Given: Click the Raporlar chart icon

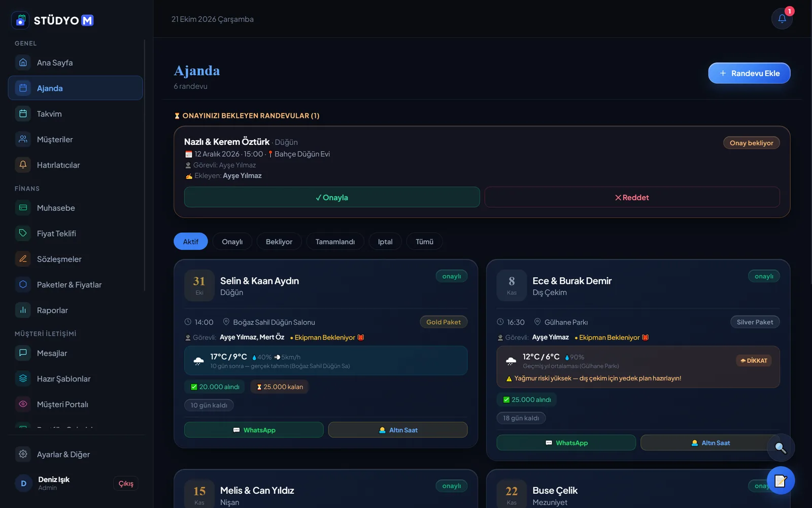Looking at the screenshot, I should [x=23, y=310].
